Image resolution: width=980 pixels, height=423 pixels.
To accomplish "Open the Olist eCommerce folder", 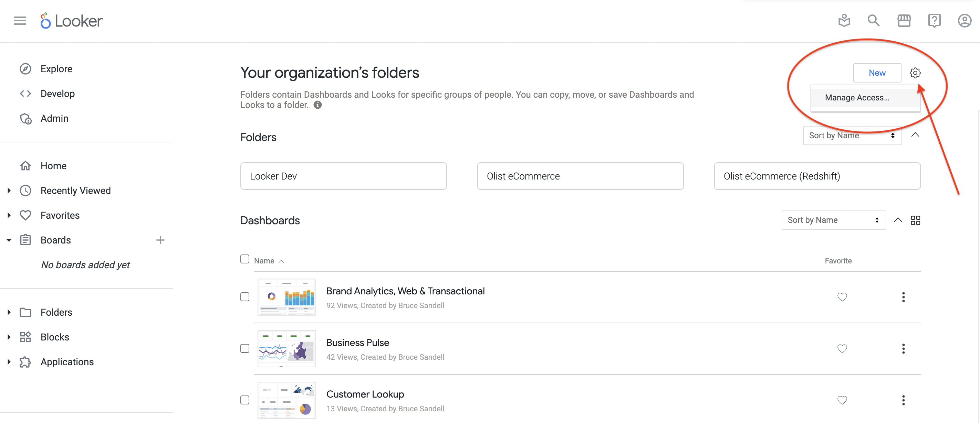I will (x=580, y=176).
